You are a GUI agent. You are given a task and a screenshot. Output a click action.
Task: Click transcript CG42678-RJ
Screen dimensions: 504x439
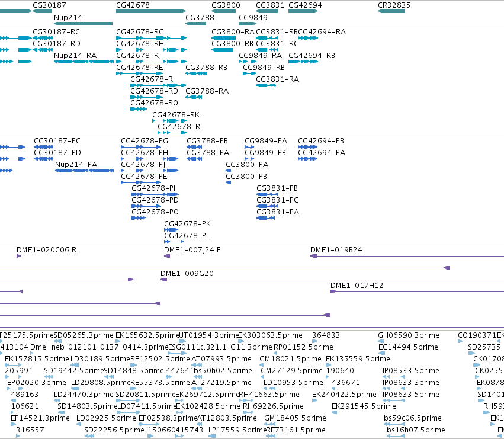139,56
